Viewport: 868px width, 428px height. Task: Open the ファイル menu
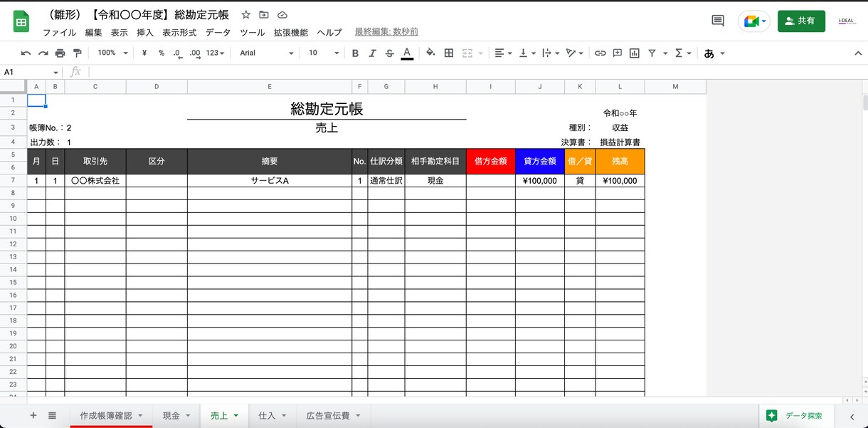pos(60,33)
